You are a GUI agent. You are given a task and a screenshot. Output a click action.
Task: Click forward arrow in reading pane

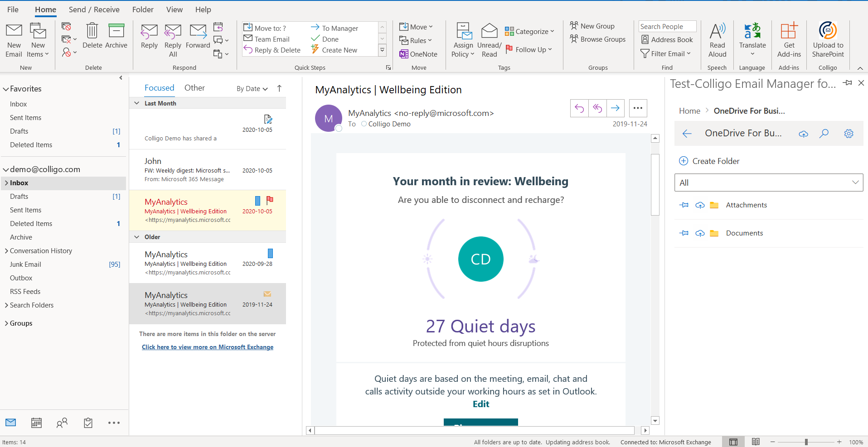coord(615,108)
